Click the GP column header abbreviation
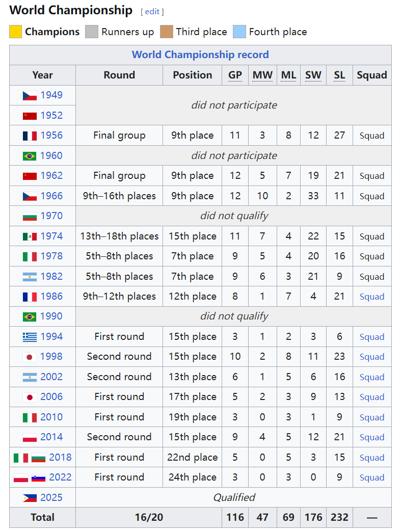The height and width of the screenshot is (532, 401). click(x=235, y=75)
